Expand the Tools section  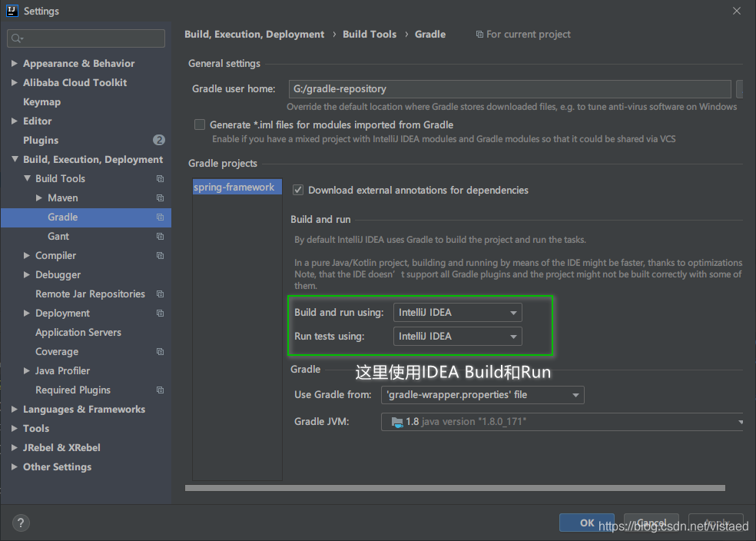[15, 428]
